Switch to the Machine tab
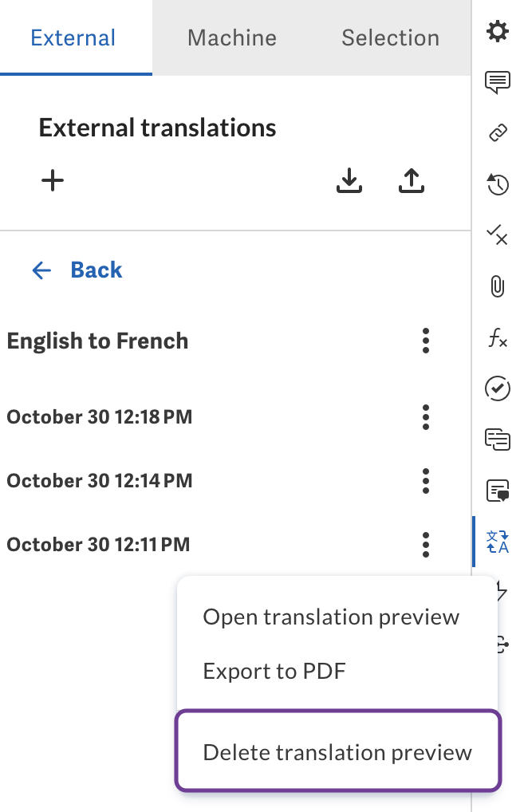 tap(232, 37)
